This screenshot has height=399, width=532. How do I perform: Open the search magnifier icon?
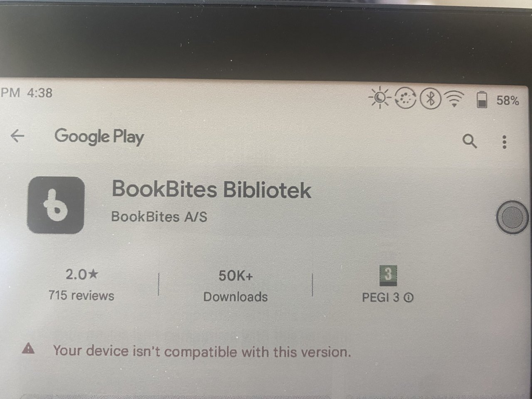click(470, 141)
